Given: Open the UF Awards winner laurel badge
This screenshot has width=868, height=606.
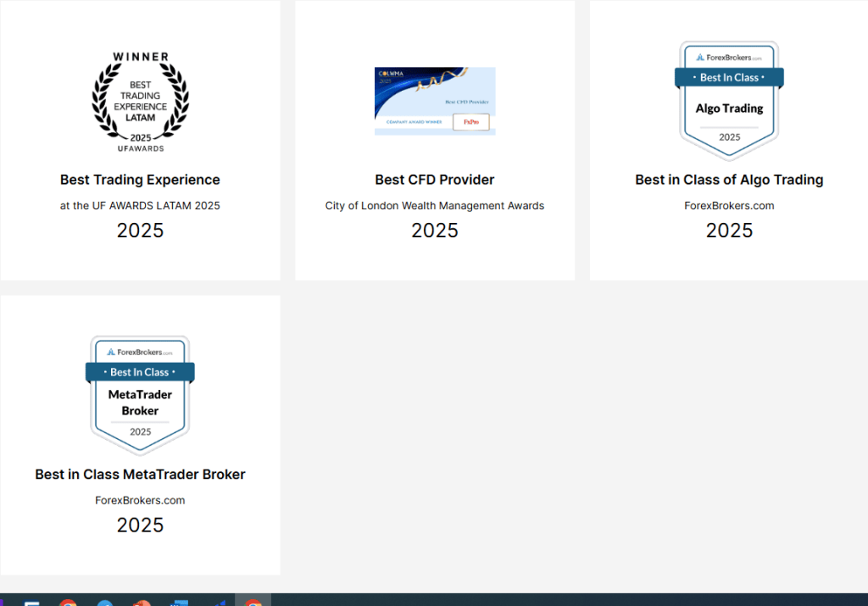Looking at the screenshot, I should [x=140, y=102].
